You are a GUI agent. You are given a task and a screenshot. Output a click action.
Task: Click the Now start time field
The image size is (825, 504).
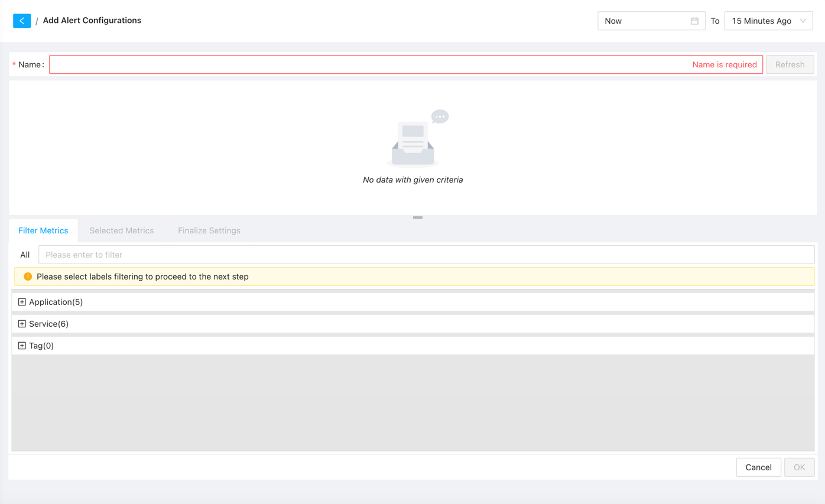[x=644, y=21]
